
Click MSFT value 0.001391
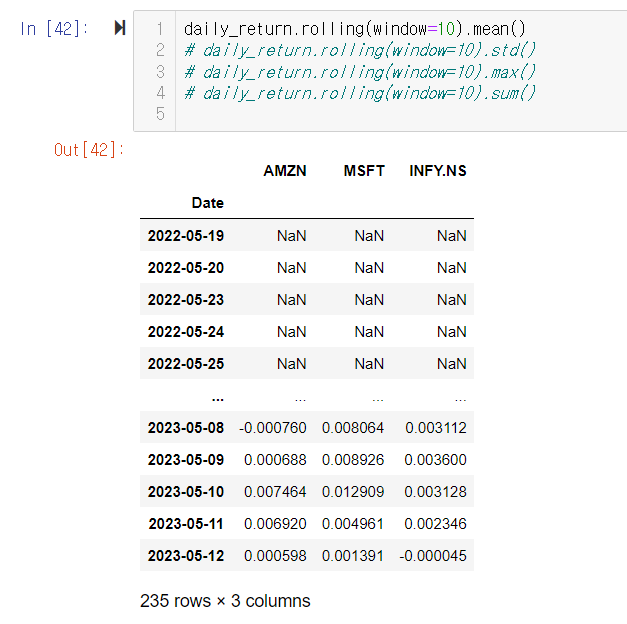(353, 556)
